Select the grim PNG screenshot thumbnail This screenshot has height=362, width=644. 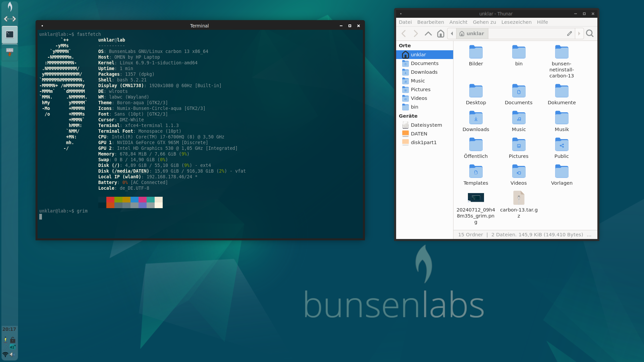tap(476, 198)
